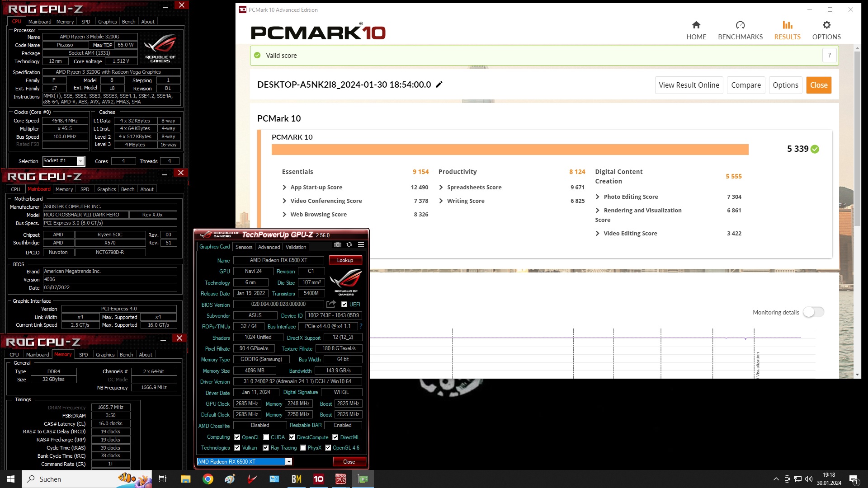This screenshot has height=488, width=868.
Task: Open the Windows Start menu
Action: pyautogui.click(x=11, y=479)
